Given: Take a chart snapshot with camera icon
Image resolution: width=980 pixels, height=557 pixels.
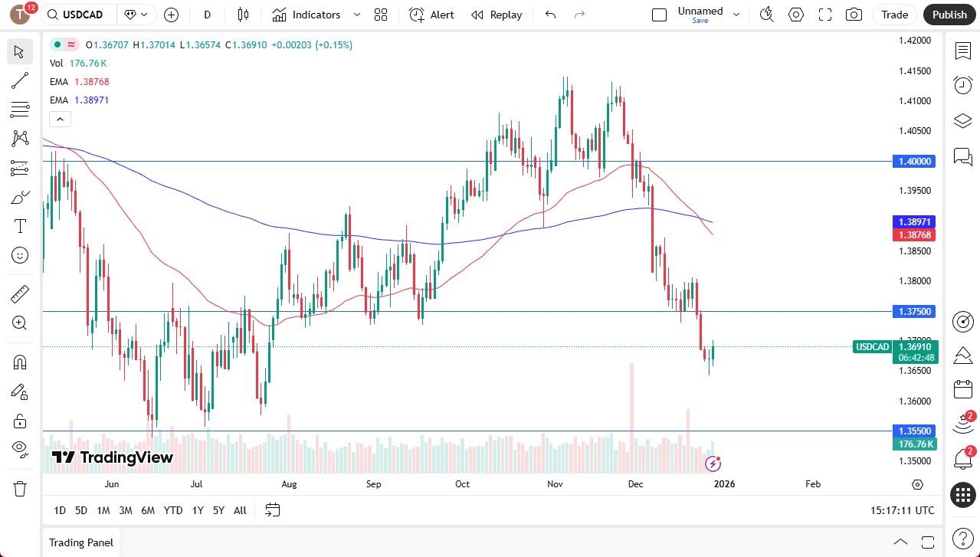Looking at the screenshot, I should (854, 15).
